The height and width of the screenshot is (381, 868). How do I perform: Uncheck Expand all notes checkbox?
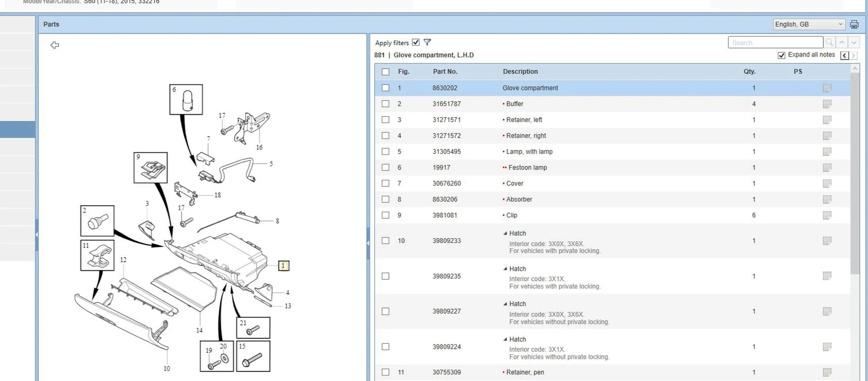(781, 55)
